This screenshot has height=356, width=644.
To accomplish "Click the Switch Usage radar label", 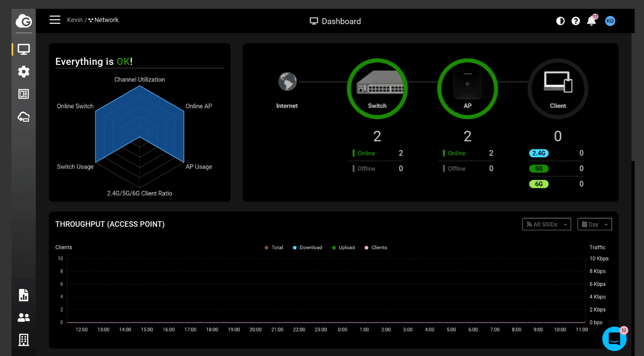I will pyautogui.click(x=75, y=166).
